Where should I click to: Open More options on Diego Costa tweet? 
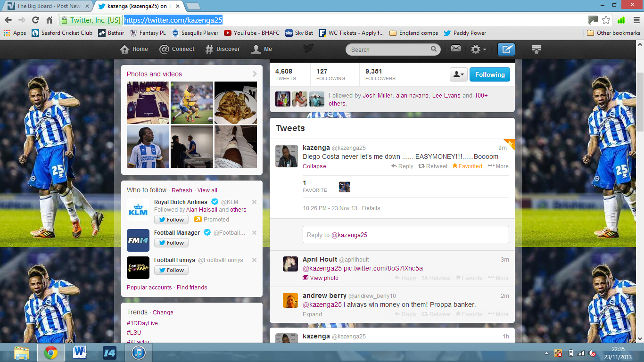498,166
